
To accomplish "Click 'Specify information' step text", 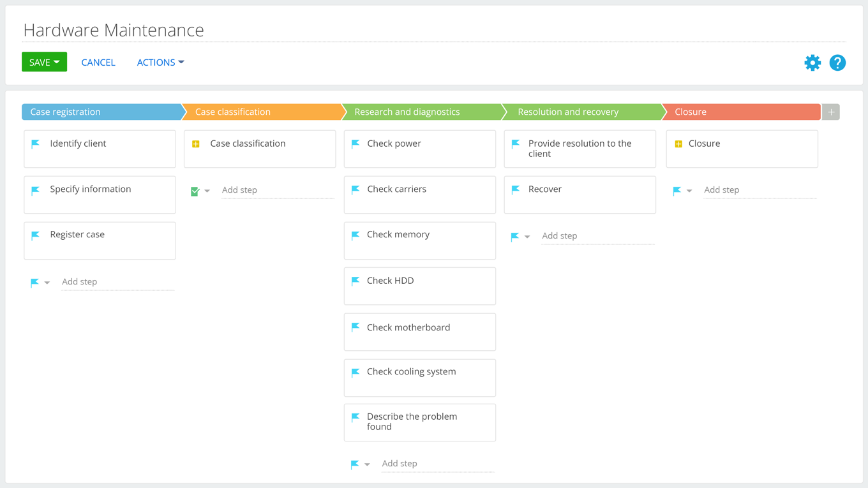I will (91, 189).
